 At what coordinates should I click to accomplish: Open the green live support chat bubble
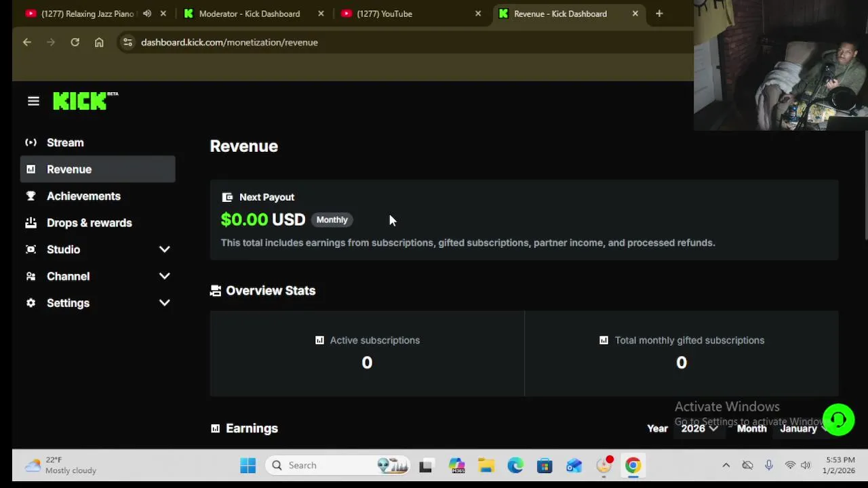click(x=838, y=420)
